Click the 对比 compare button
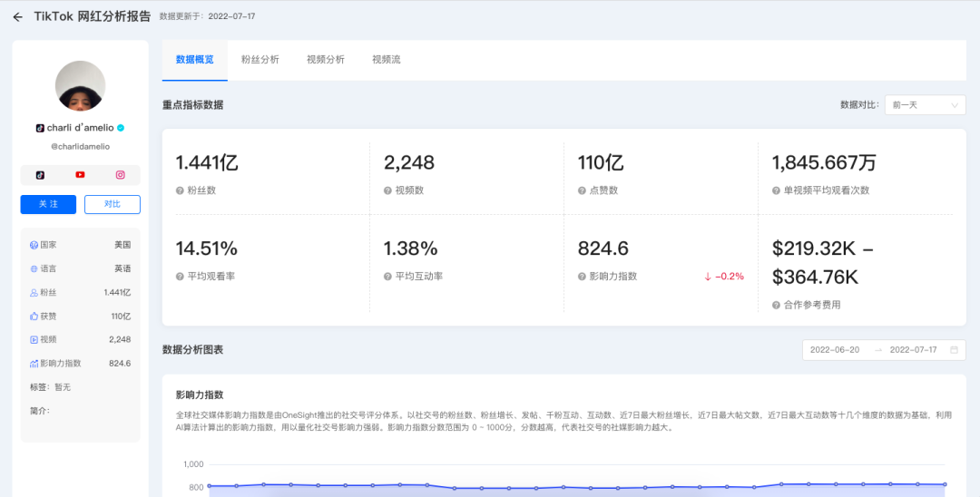Image resolution: width=980 pixels, height=497 pixels. click(113, 204)
